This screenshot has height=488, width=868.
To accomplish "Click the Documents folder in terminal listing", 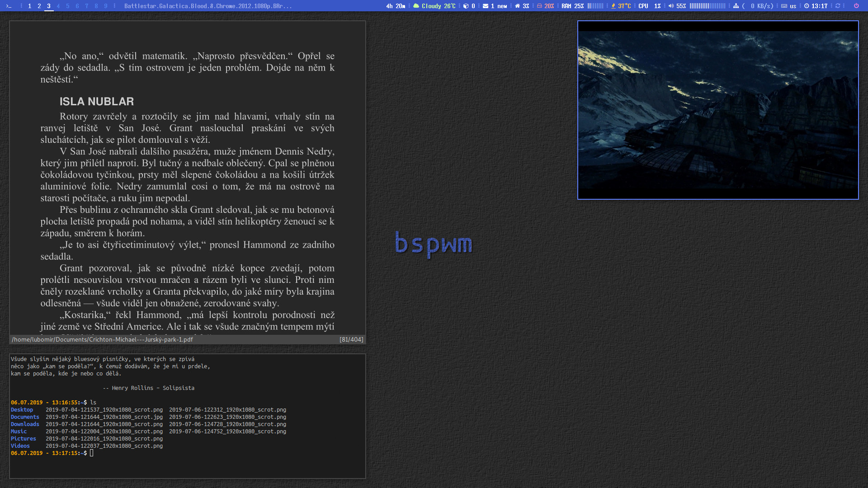I will pyautogui.click(x=25, y=417).
